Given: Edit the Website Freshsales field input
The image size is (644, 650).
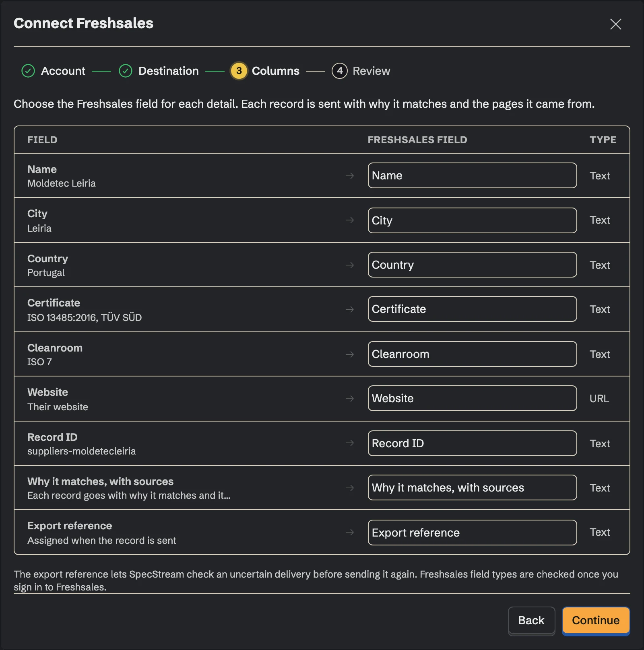Looking at the screenshot, I should (x=472, y=398).
